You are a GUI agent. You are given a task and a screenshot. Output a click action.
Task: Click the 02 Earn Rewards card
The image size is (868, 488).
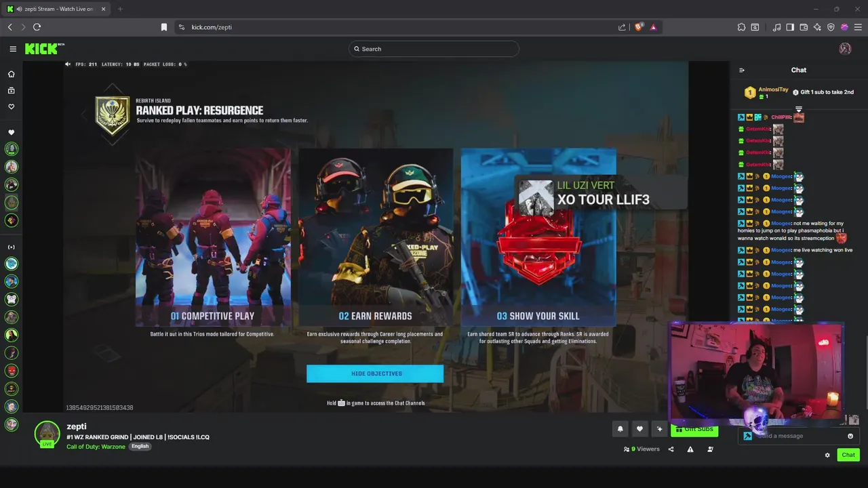375,238
